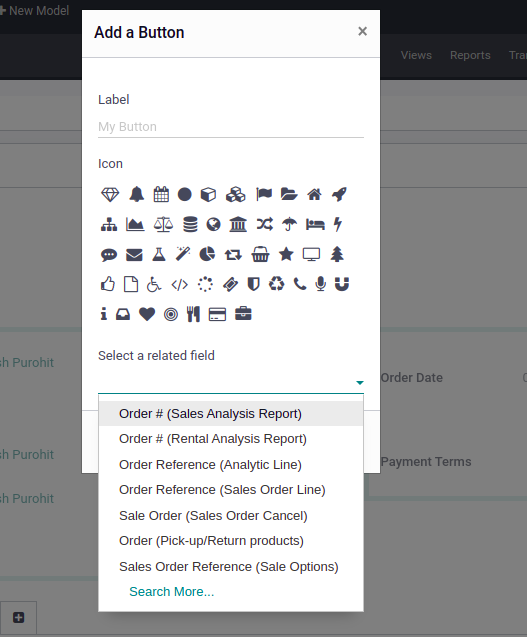Viewport: 527px width, 637px height.
Task: Switch to the Reports tab
Action: point(470,55)
